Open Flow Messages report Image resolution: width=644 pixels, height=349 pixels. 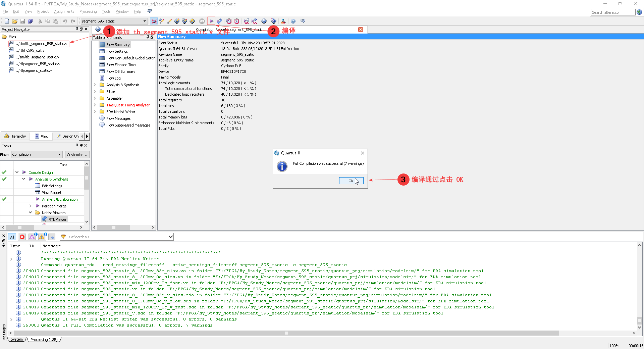(118, 118)
